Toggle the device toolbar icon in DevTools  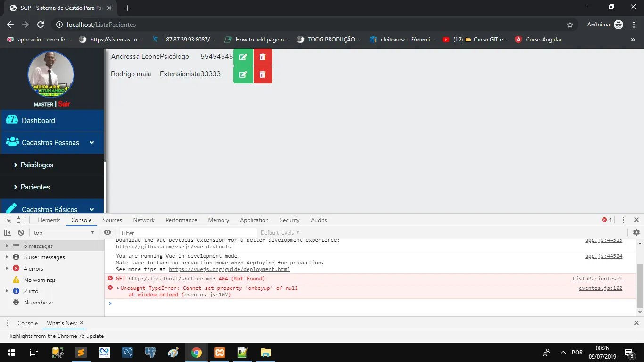coord(20,220)
